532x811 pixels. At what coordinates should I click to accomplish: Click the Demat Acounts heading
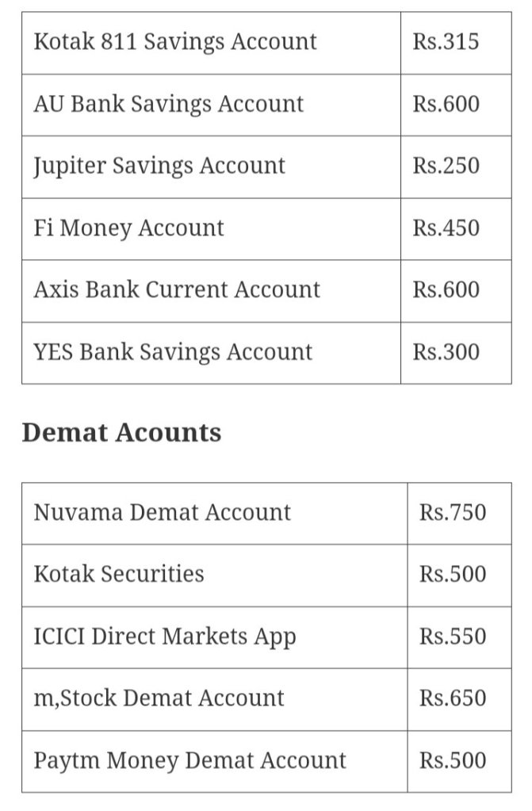121,433
